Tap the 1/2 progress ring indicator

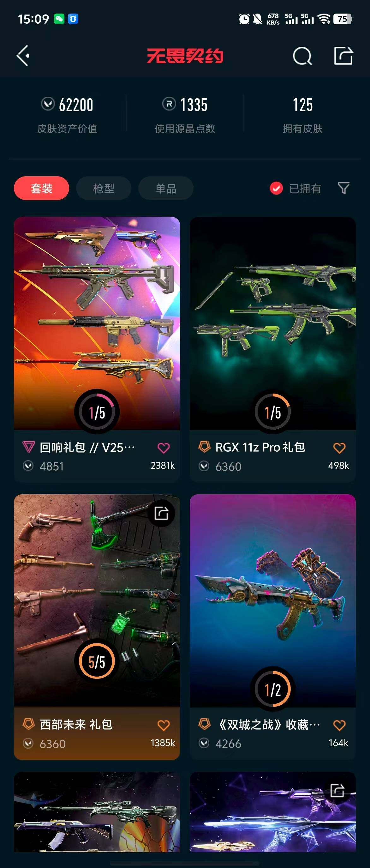[x=273, y=689]
